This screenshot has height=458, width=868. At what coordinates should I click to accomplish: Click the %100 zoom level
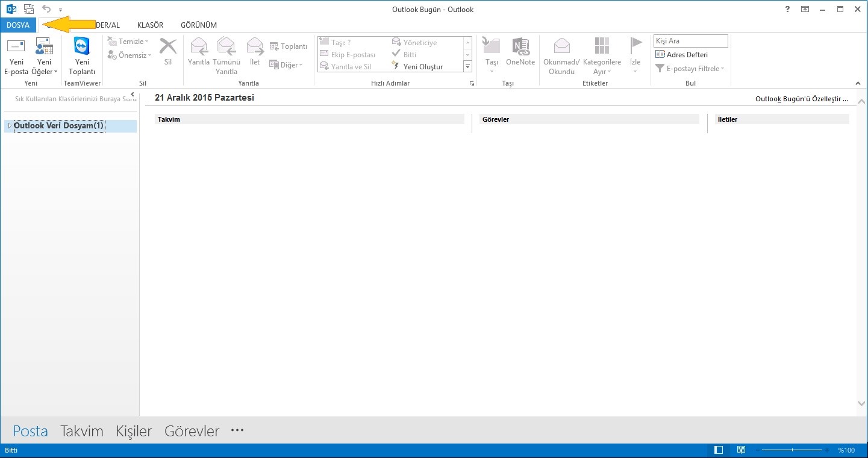click(x=846, y=450)
